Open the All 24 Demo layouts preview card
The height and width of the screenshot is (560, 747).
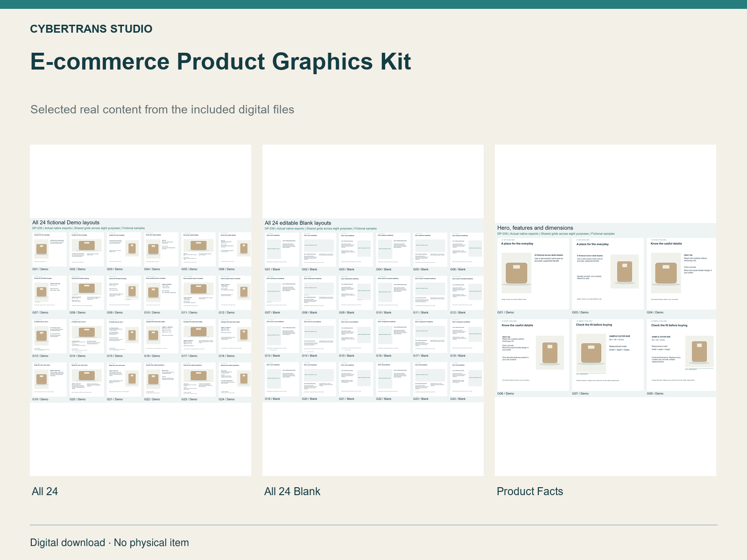[x=141, y=310]
